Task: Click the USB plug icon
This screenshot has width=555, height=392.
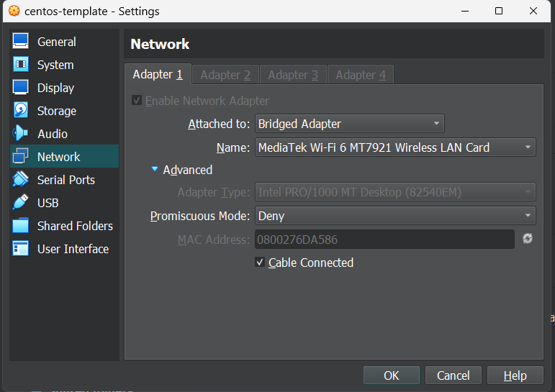Action: [21, 203]
